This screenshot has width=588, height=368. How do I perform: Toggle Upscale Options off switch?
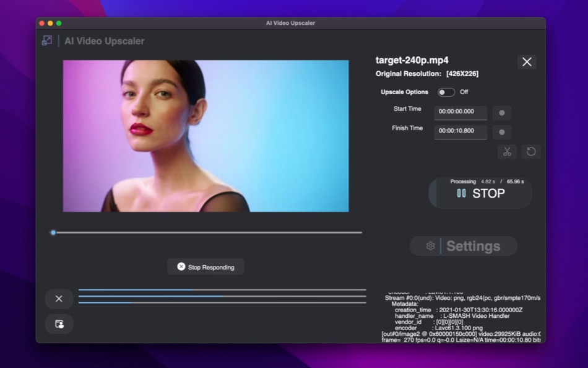click(x=445, y=92)
